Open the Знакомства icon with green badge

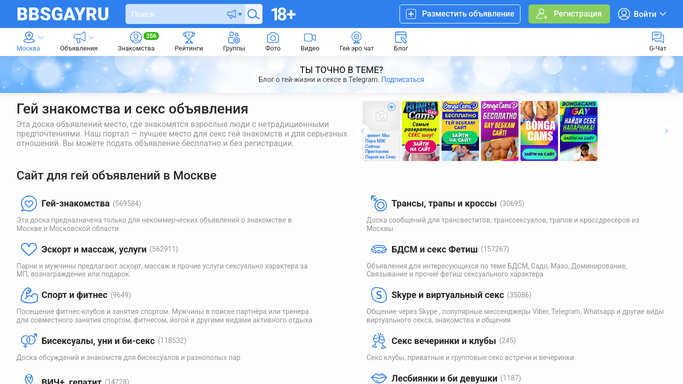(x=136, y=37)
